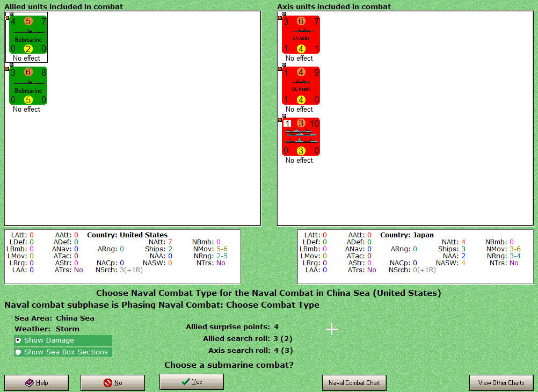Click United States NMov value 5-6
Screen dimensions: 538x392
[x=222, y=249]
